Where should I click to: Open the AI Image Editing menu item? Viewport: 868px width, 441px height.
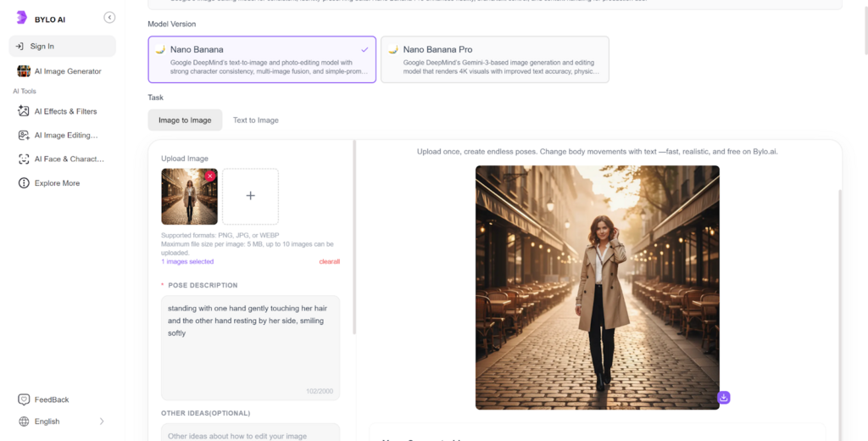coord(65,135)
